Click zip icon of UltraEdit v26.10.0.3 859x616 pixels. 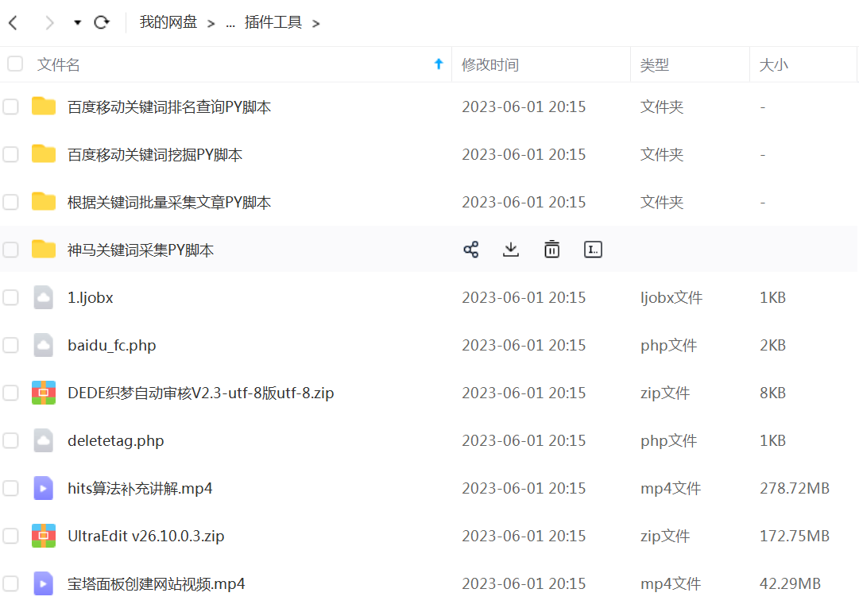pos(44,536)
